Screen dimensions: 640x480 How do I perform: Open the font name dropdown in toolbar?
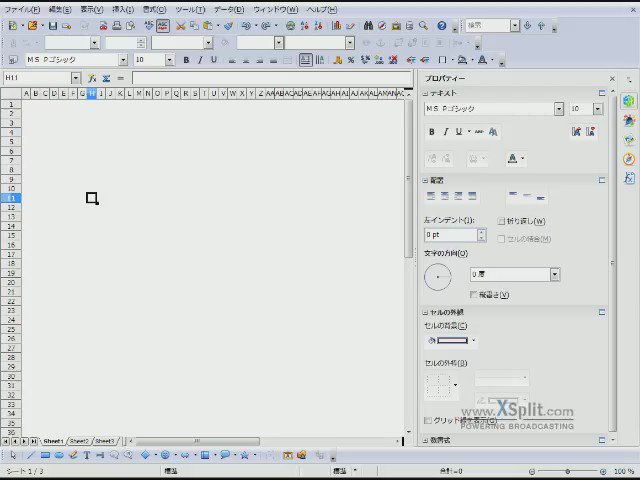pos(123,60)
